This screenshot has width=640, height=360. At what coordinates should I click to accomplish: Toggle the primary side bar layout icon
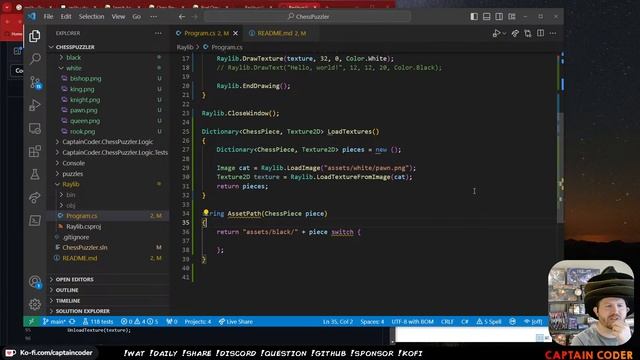point(474,17)
